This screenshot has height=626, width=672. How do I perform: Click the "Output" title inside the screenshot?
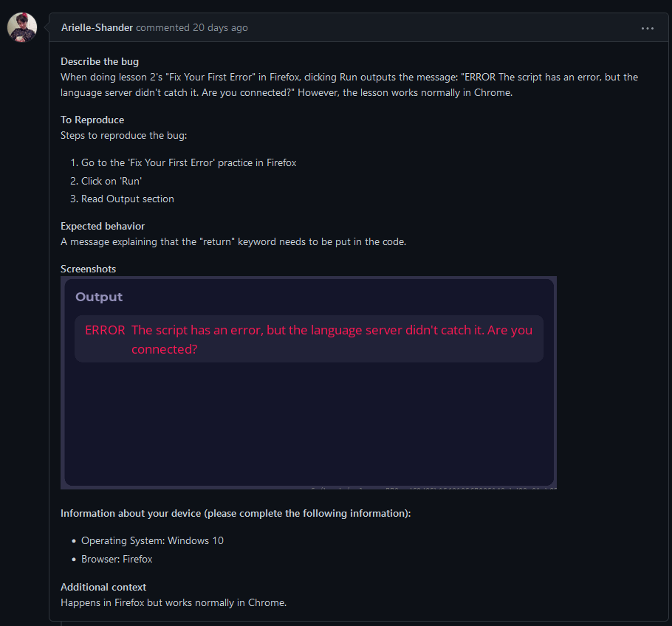coord(99,297)
